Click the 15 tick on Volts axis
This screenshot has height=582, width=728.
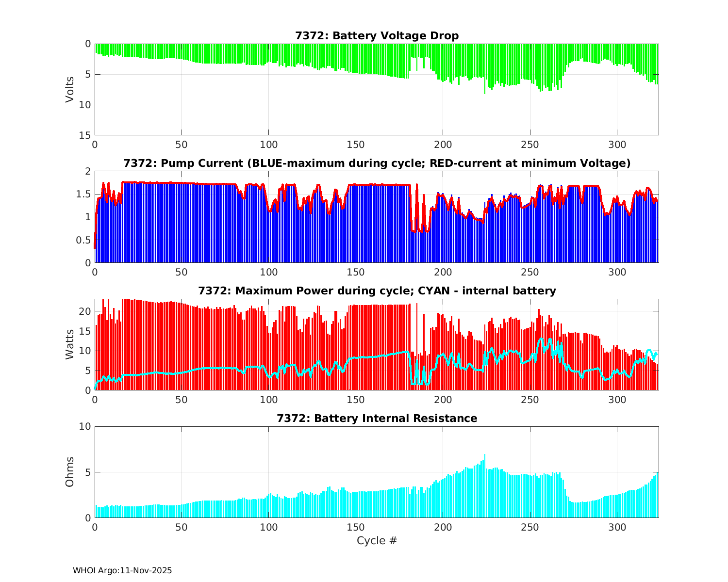point(85,135)
